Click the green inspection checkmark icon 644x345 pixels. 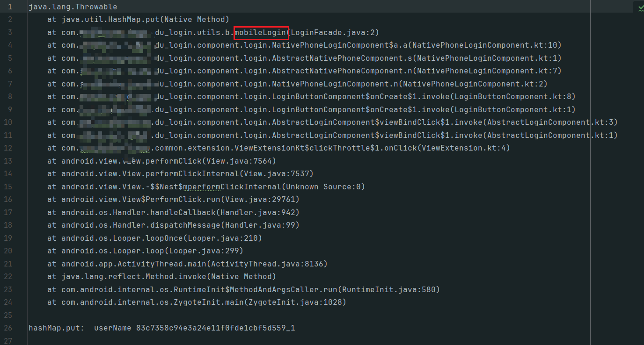point(641,7)
